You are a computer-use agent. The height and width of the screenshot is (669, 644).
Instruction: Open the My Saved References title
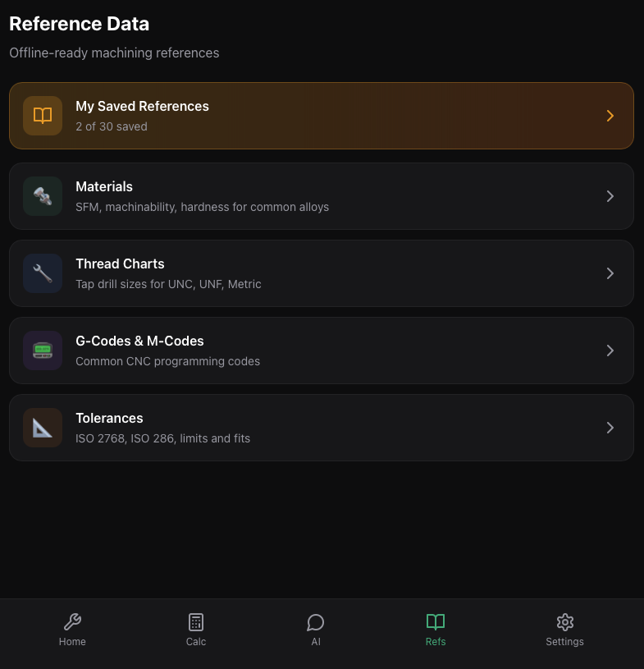(x=143, y=106)
